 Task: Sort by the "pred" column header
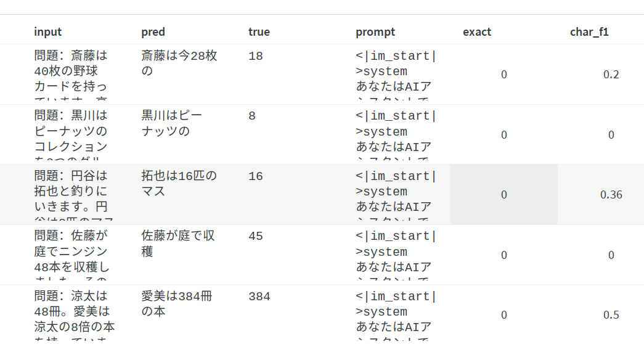tap(153, 32)
